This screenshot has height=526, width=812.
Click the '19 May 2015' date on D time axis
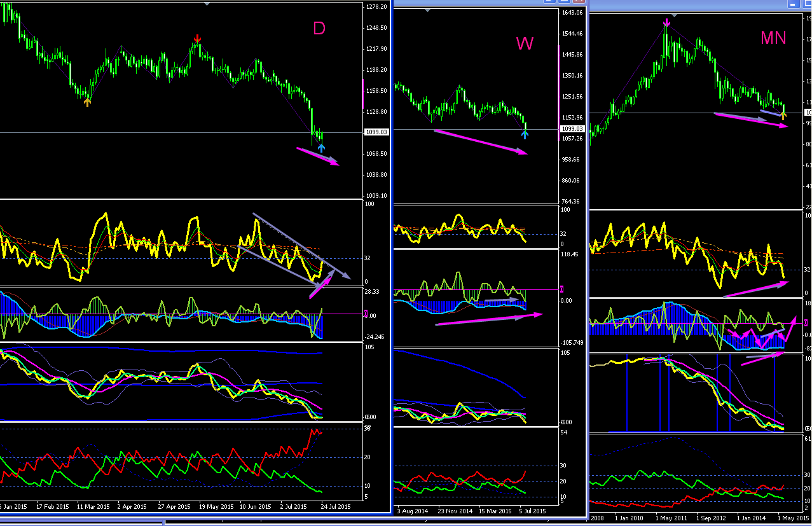(215, 507)
